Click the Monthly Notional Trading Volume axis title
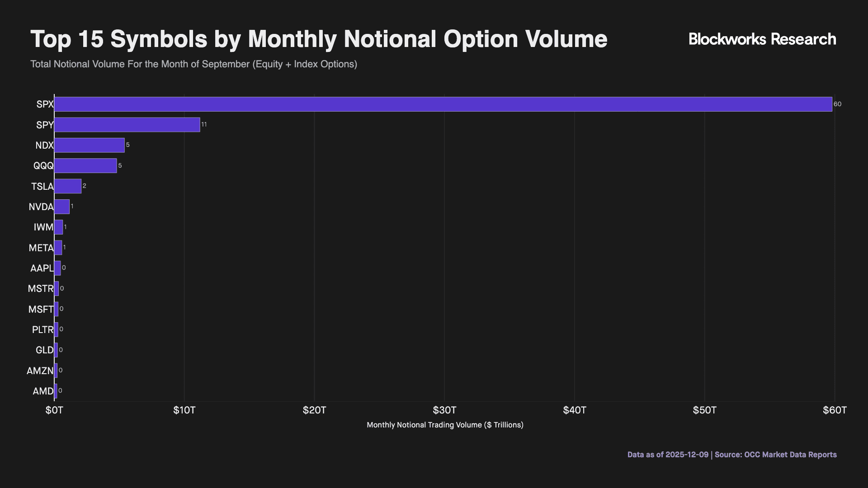868x488 pixels. pos(445,425)
